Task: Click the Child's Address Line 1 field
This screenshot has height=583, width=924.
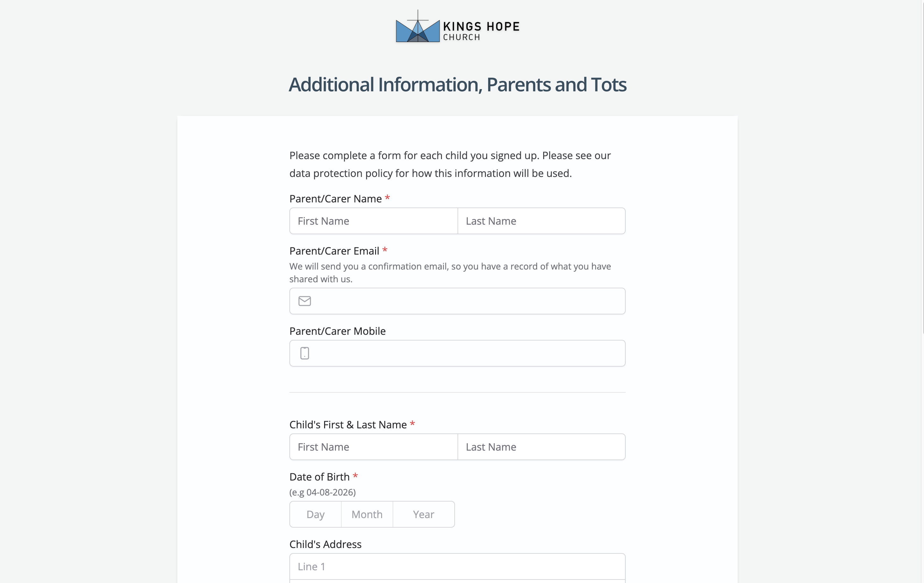Action: click(x=458, y=566)
